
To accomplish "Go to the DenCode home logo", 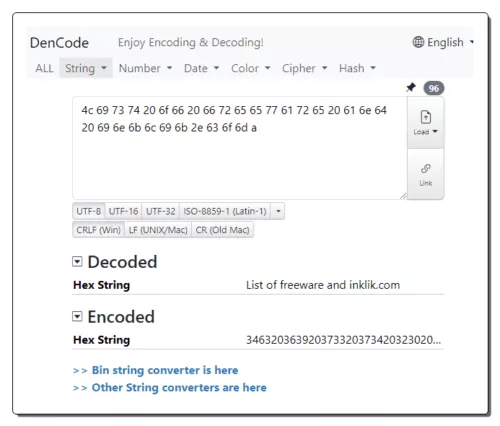I will click(x=59, y=43).
